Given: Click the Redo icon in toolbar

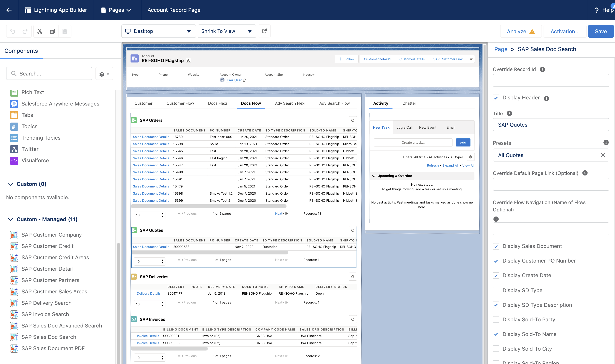Looking at the screenshot, I should point(25,31).
